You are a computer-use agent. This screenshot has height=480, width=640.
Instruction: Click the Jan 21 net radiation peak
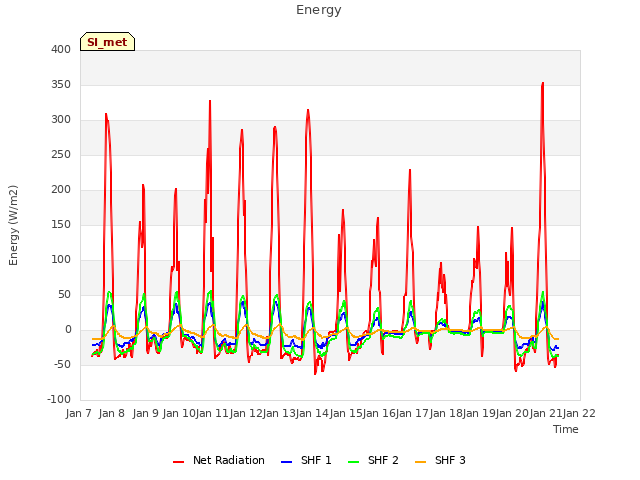click(542, 84)
